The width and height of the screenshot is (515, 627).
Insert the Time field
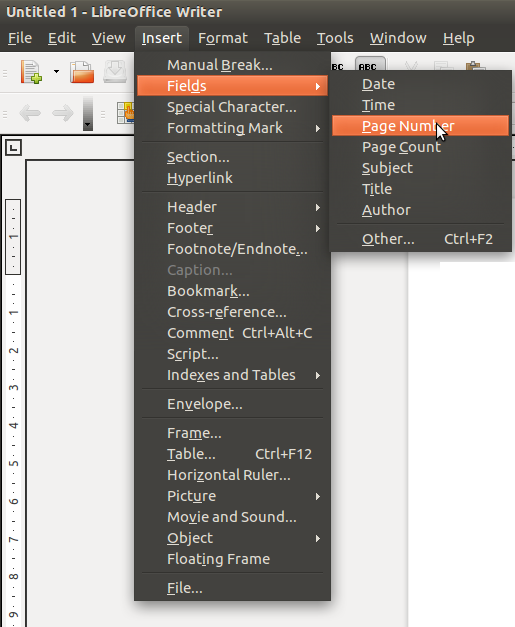coord(420,105)
